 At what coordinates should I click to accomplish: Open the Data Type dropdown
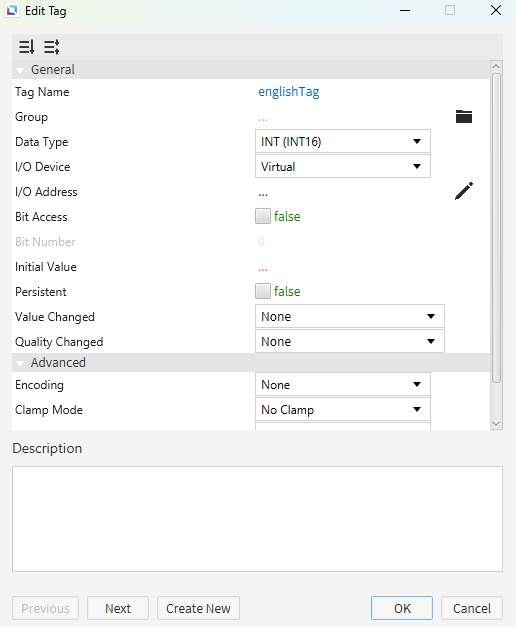[x=343, y=141]
